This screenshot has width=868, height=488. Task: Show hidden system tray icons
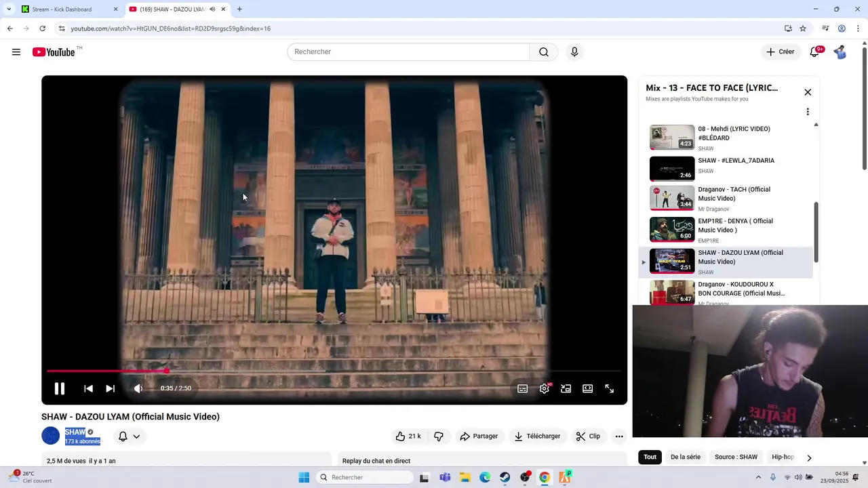pyautogui.click(x=758, y=477)
